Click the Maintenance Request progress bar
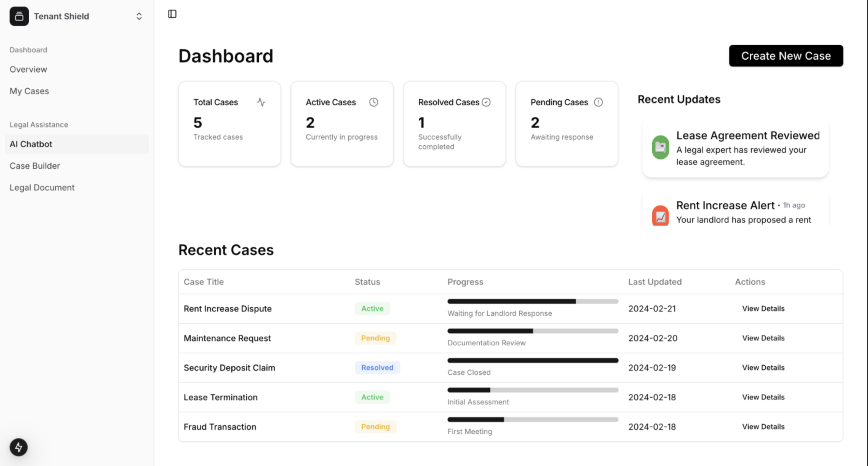Screen dimensions: 868x466 [x=533, y=331]
